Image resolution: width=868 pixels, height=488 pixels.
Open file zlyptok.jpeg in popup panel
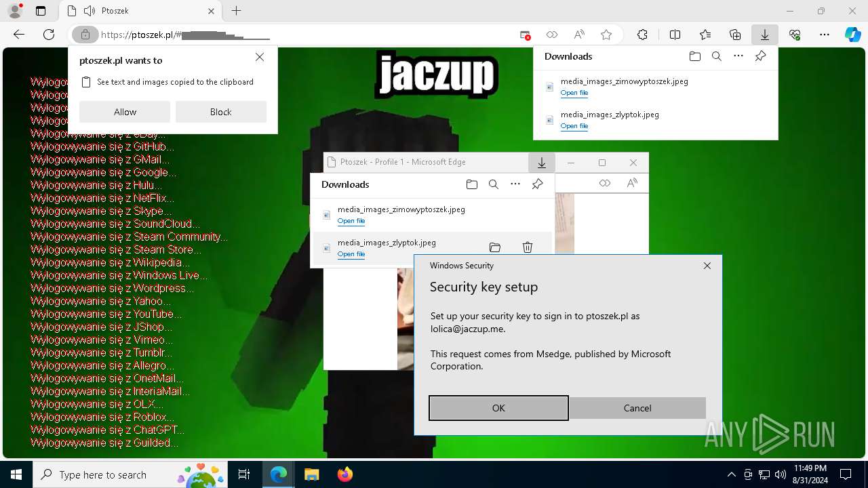click(x=351, y=254)
